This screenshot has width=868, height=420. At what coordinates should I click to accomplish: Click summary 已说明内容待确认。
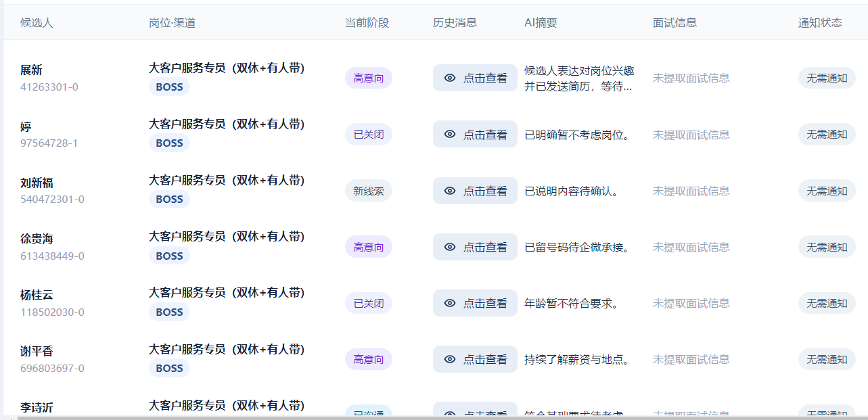click(573, 191)
